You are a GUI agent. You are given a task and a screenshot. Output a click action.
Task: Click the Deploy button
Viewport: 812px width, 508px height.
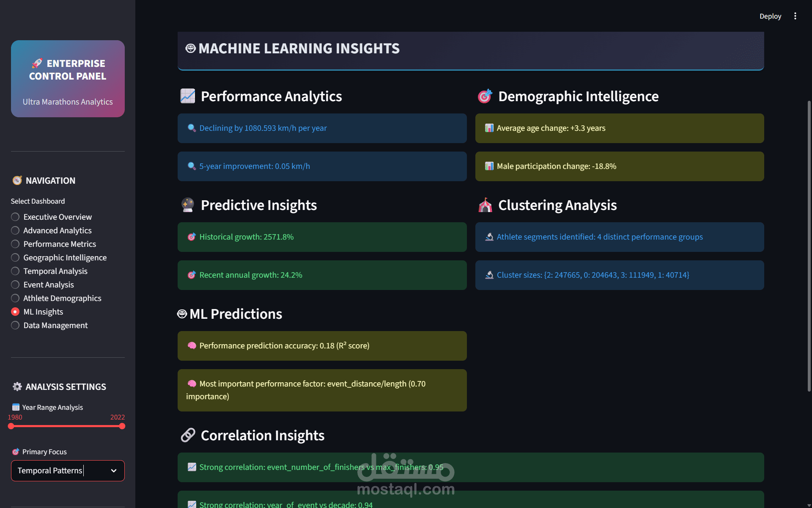coord(770,16)
